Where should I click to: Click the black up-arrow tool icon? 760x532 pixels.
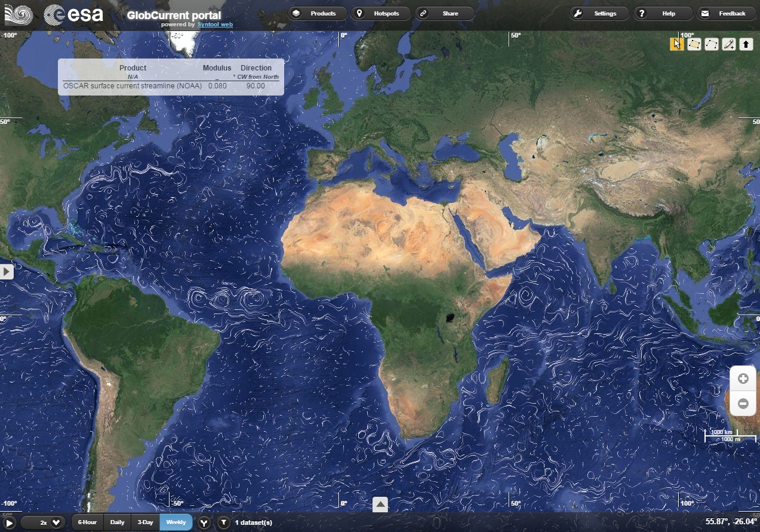click(x=746, y=44)
